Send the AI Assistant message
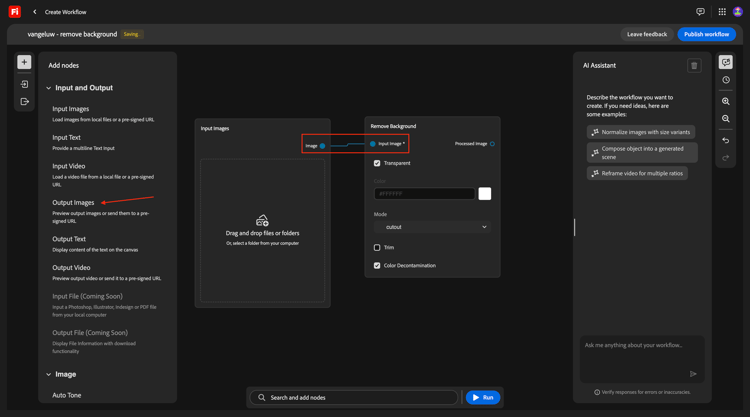The width and height of the screenshot is (750, 417). coord(693,374)
